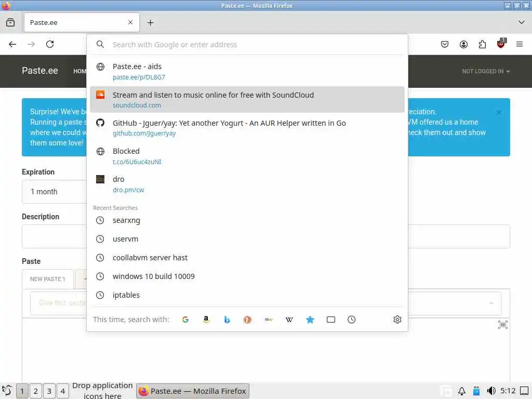
Task: Select the NEW PASTE 1 tab
Action: click(47, 279)
